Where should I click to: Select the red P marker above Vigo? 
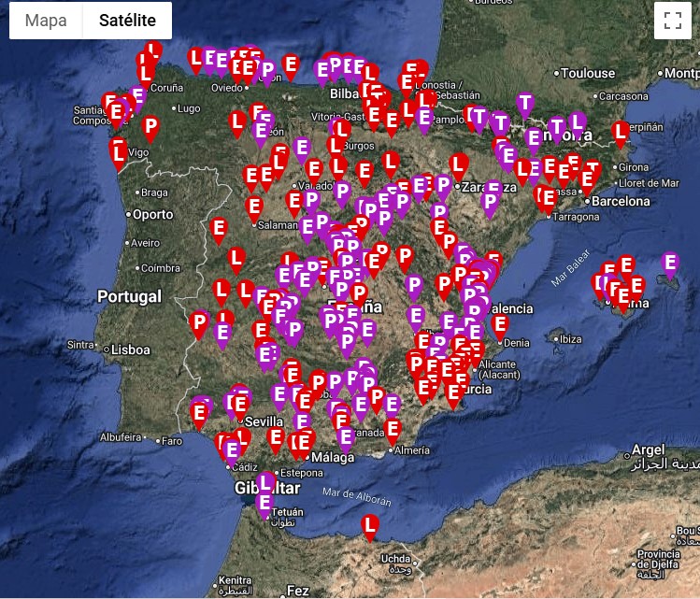pos(150,126)
